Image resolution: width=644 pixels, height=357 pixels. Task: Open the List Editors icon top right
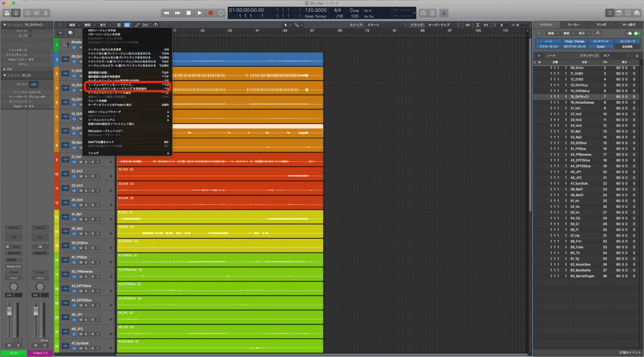[609, 13]
